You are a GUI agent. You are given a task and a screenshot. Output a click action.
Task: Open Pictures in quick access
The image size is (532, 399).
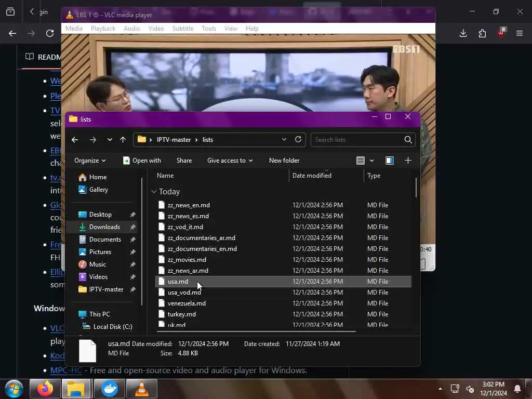click(95, 252)
